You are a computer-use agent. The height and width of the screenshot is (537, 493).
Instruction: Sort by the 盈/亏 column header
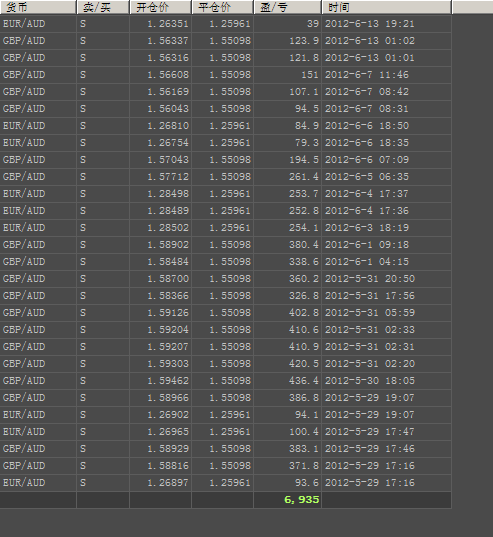(x=288, y=7)
